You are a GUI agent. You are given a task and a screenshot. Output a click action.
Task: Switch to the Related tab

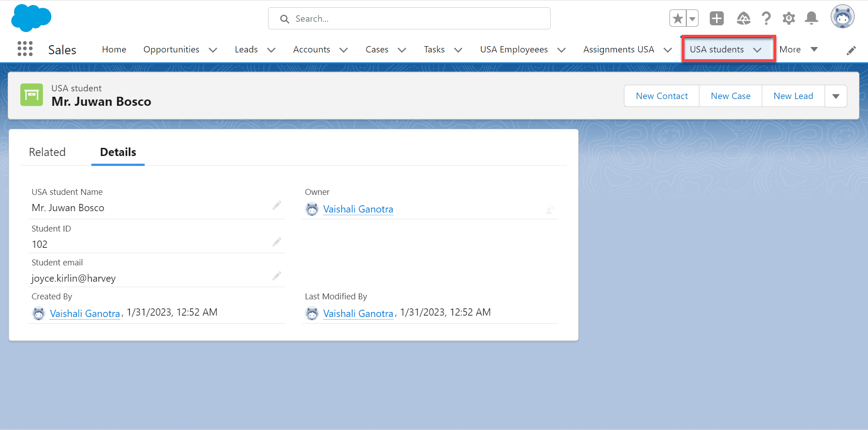[x=47, y=152]
